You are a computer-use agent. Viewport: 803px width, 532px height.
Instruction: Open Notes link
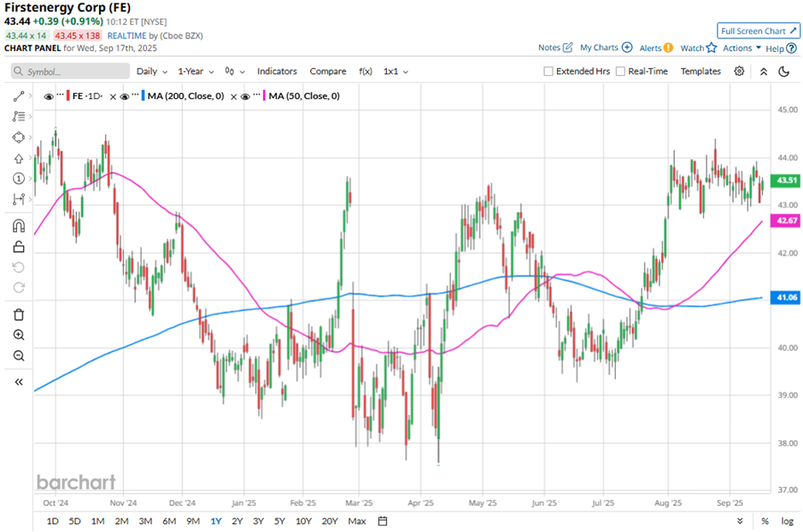click(x=555, y=48)
